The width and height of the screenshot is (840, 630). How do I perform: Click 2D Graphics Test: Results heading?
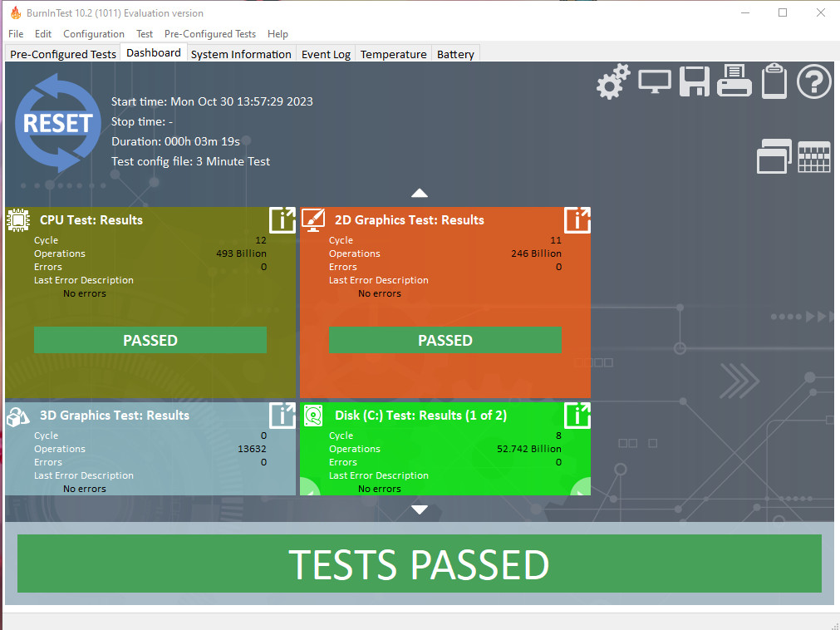point(410,220)
